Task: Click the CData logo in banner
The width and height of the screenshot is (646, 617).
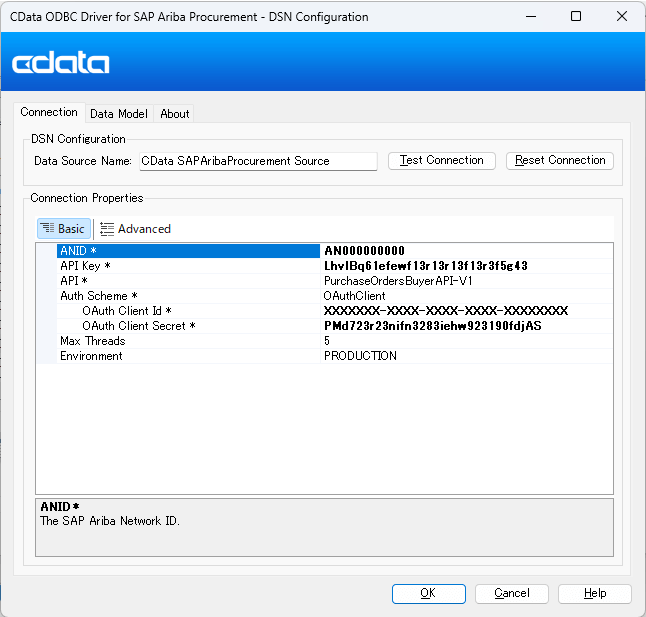Action: [x=61, y=63]
